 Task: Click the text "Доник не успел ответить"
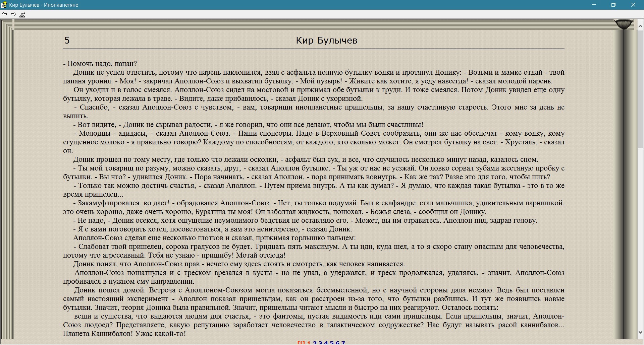point(115,72)
